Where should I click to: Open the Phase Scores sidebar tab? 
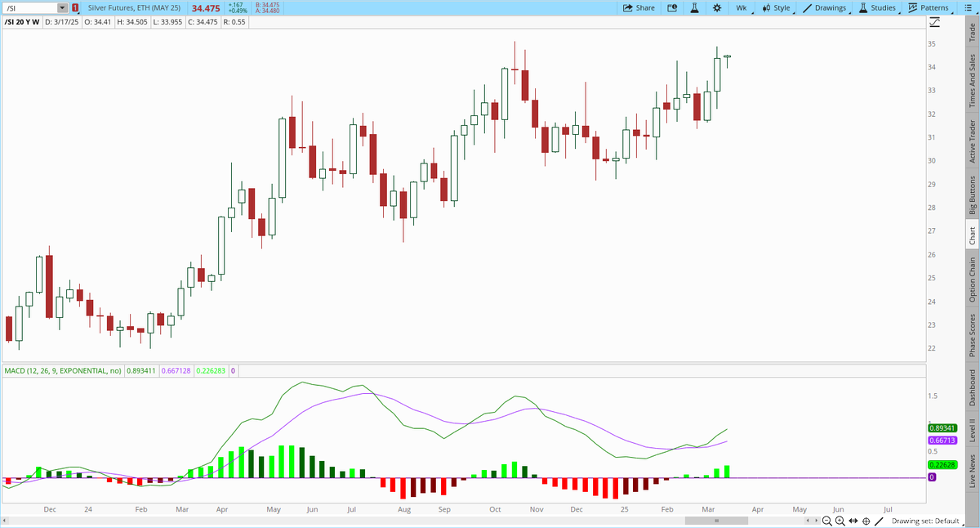pos(972,336)
